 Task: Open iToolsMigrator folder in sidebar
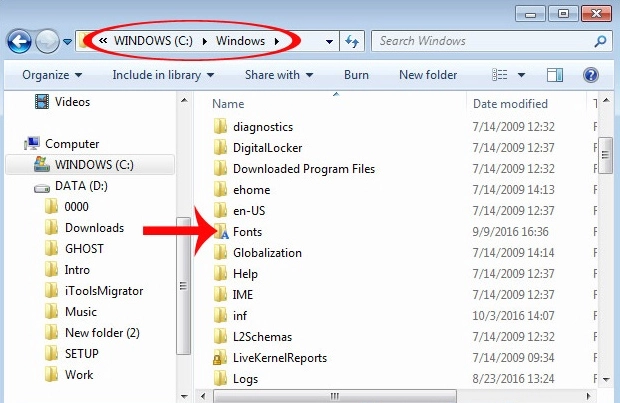pos(94,291)
